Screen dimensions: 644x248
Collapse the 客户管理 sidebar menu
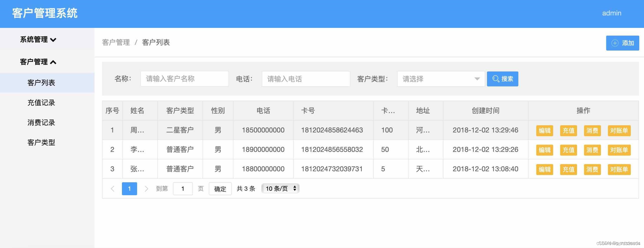pyautogui.click(x=38, y=62)
